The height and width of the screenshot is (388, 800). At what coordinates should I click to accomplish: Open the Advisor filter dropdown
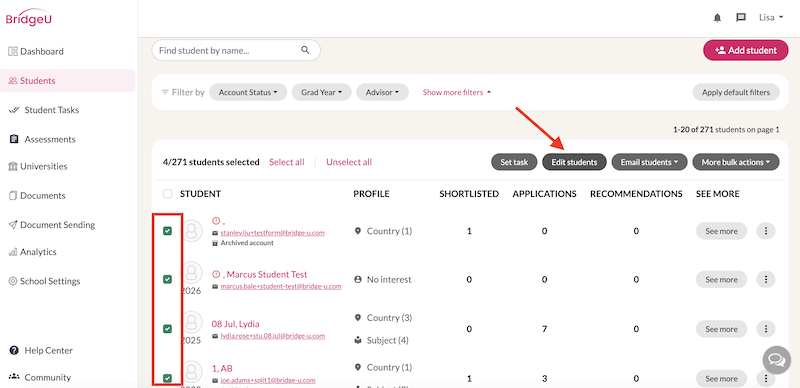(x=382, y=92)
